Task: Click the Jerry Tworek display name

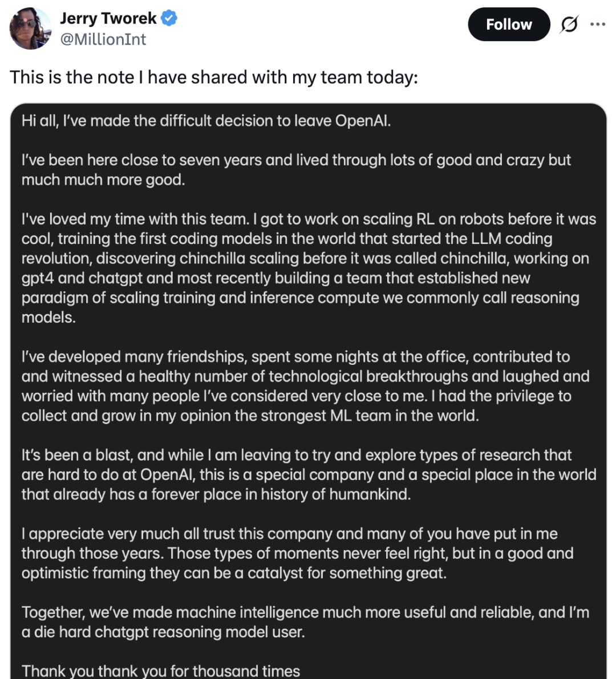Action: coord(108,18)
